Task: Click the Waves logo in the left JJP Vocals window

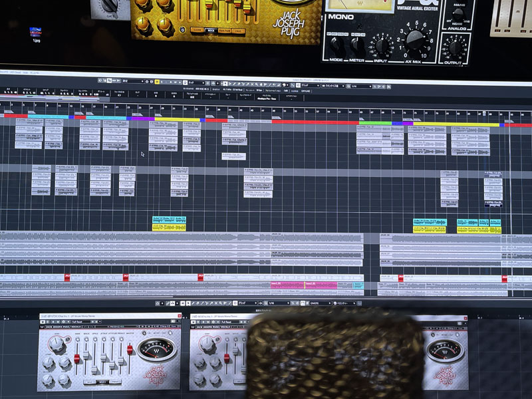Action: click(x=43, y=327)
